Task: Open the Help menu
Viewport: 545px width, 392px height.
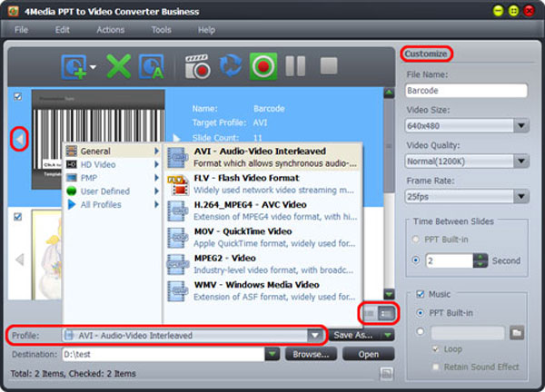Action: pos(206,30)
